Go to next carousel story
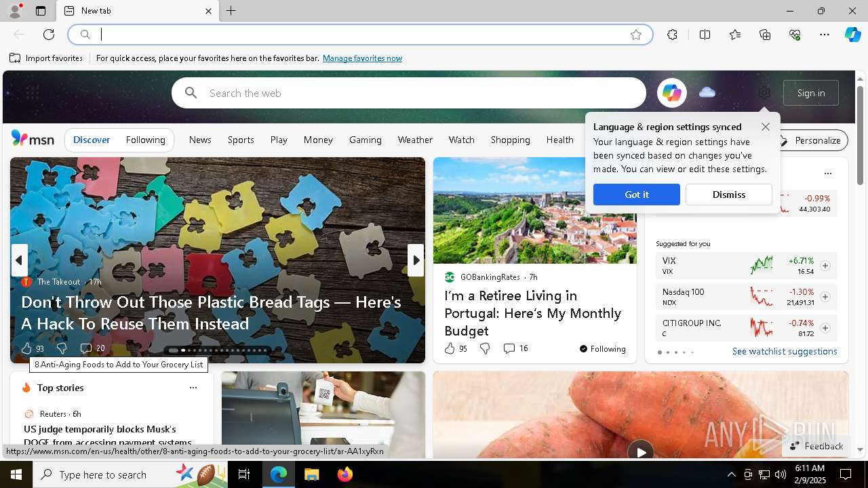868x488 pixels. [416, 260]
